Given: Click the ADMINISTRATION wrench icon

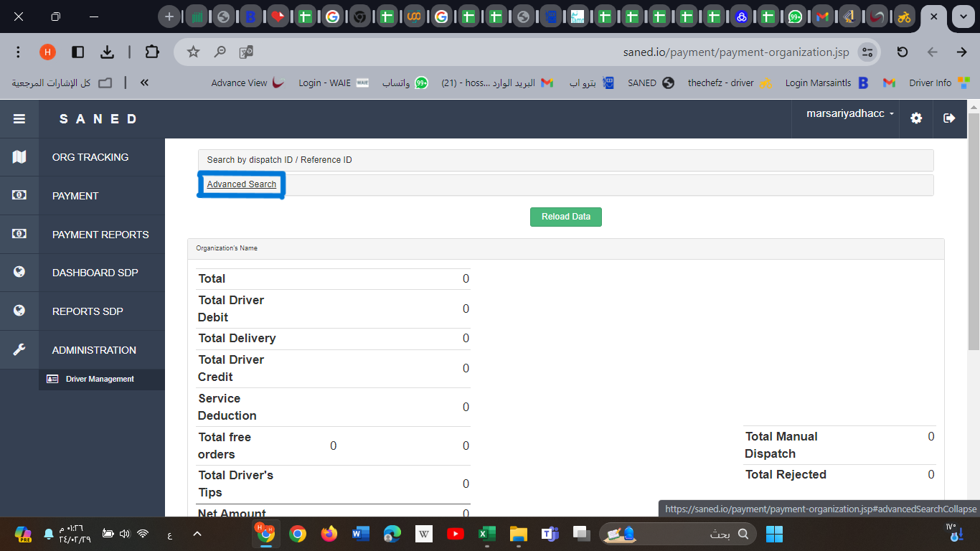Looking at the screenshot, I should pos(19,350).
